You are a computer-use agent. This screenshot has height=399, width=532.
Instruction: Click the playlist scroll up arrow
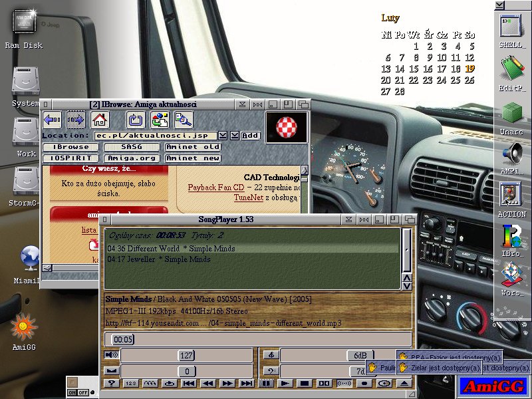pyautogui.click(x=407, y=278)
